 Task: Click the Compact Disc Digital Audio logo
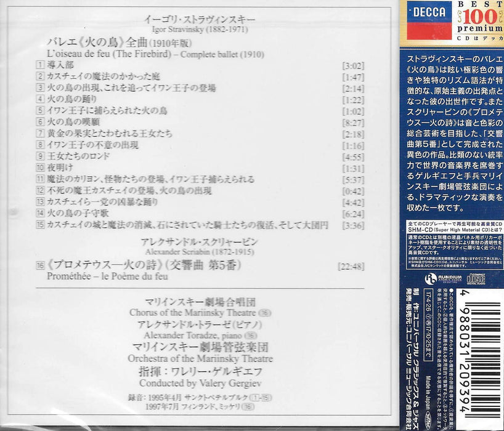pos(476,278)
